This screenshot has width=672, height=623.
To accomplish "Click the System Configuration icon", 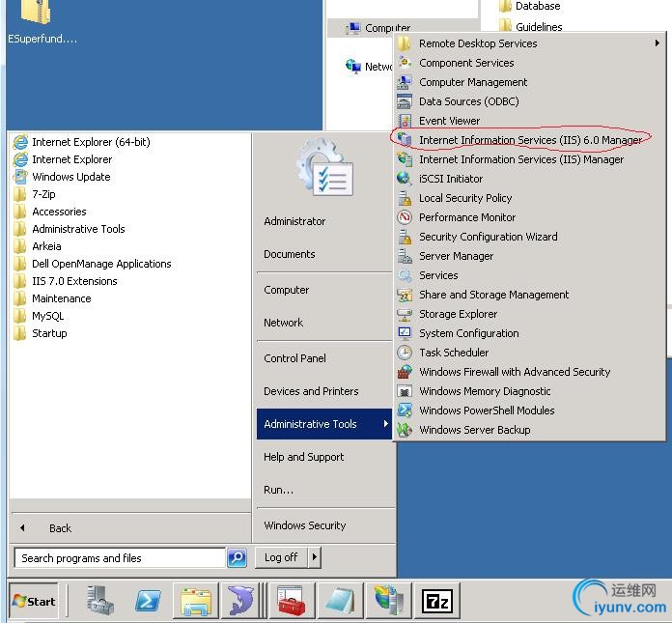I will click(405, 332).
